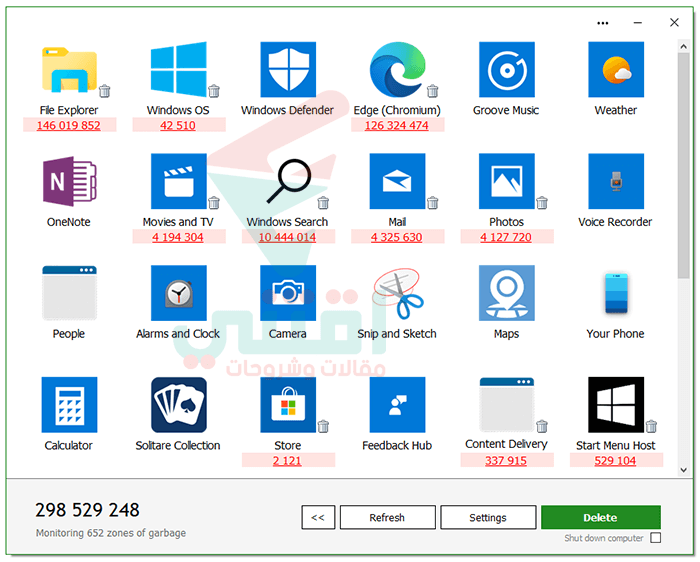Screen dimensions: 700x562
Task: Toggle the Windows OS trash bin
Action: coord(214,91)
